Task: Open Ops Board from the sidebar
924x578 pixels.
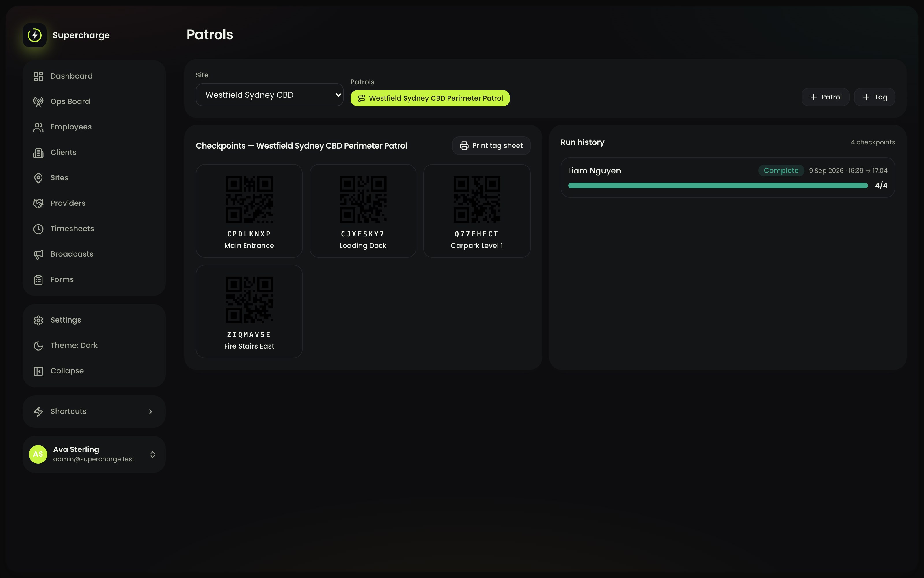Action: point(94,101)
